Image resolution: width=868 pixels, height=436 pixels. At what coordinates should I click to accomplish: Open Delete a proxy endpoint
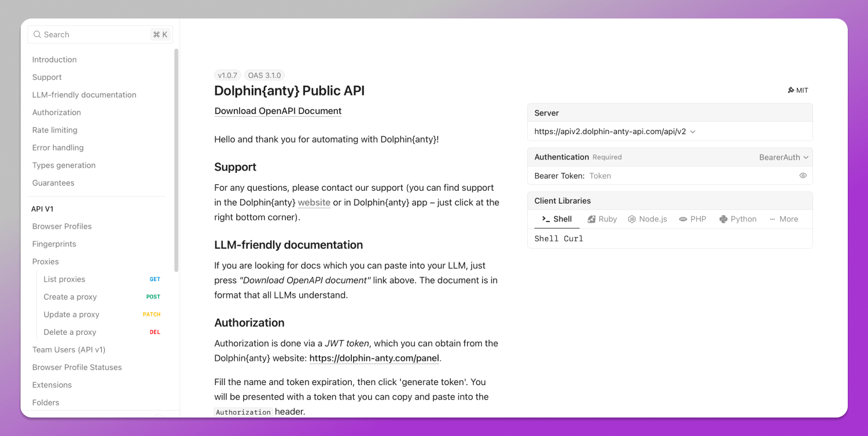point(70,332)
